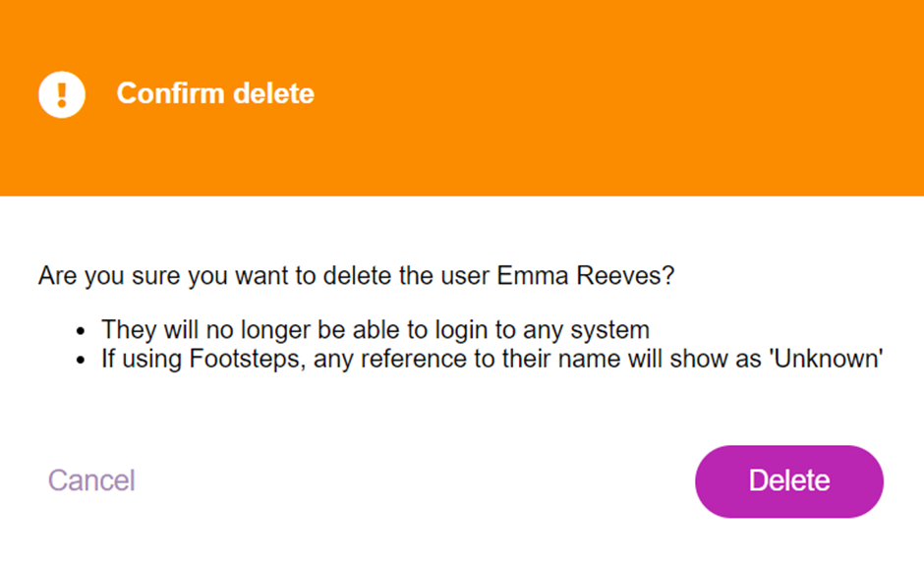
Task: Click the quoted word 'Unknown'
Action: click(x=826, y=359)
